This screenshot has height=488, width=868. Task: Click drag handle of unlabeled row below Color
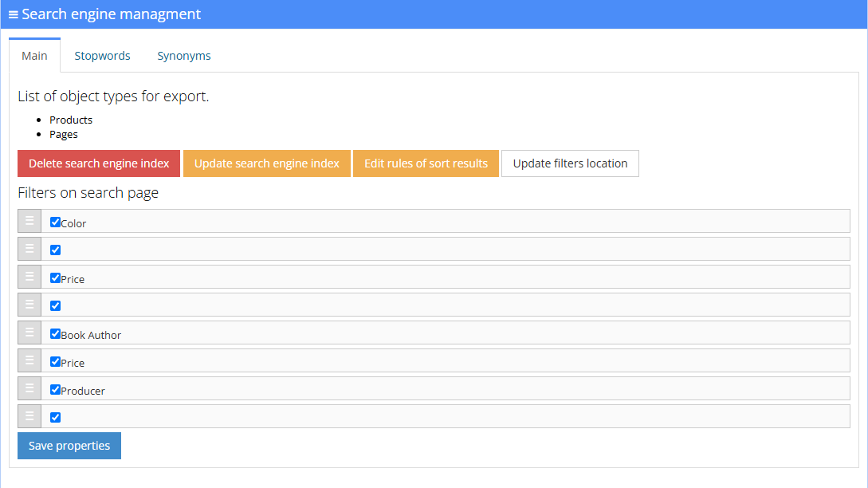pyautogui.click(x=29, y=249)
